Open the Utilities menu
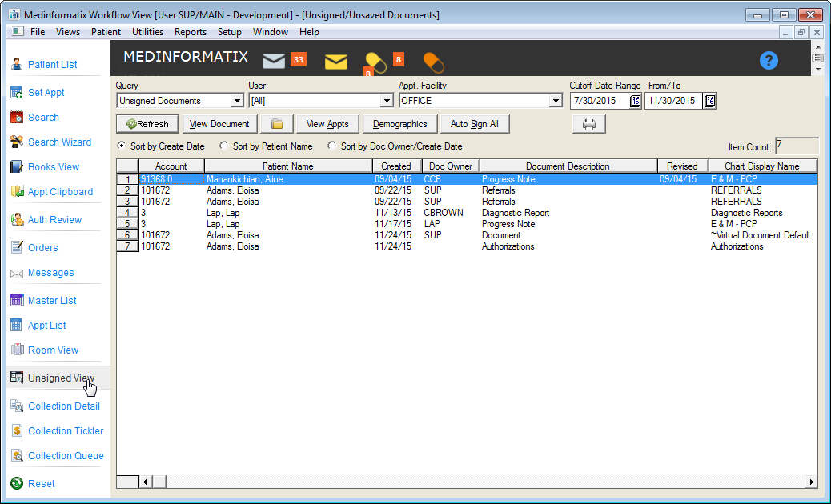This screenshot has height=504, width=831. (148, 32)
